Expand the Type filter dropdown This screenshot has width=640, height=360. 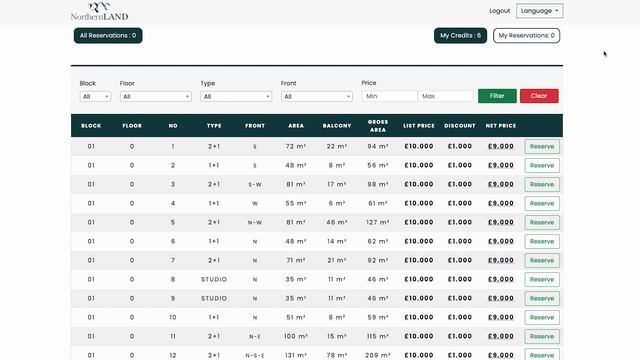pos(236,97)
